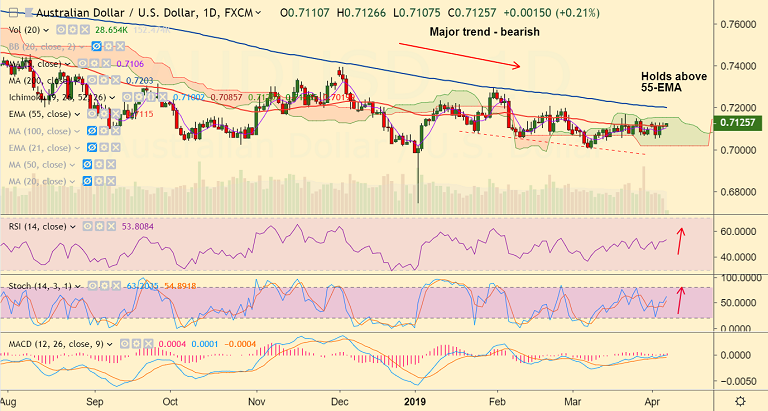Viewport: 768px width, 411px height.
Task: Hide the MA (200, close) line
Action: [x=92, y=80]
